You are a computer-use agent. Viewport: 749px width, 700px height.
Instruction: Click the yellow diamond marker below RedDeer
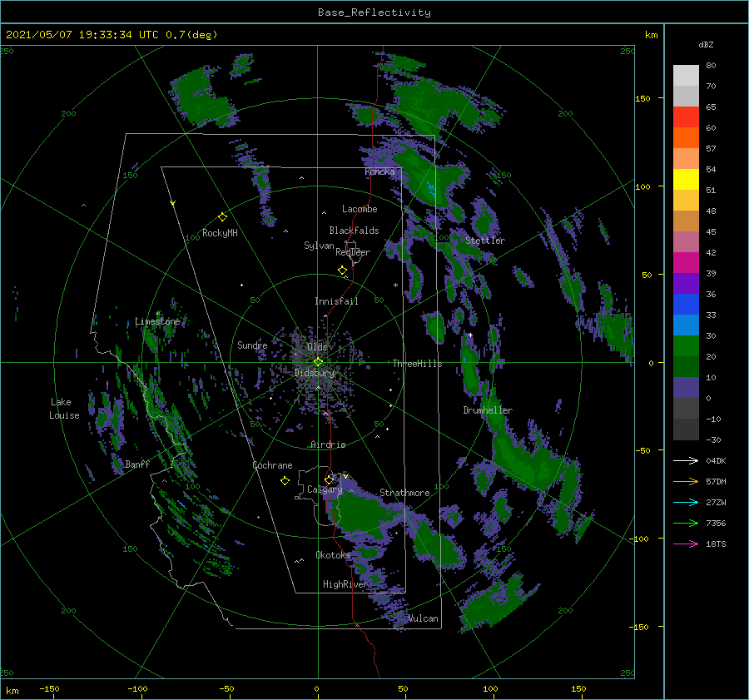342,271
